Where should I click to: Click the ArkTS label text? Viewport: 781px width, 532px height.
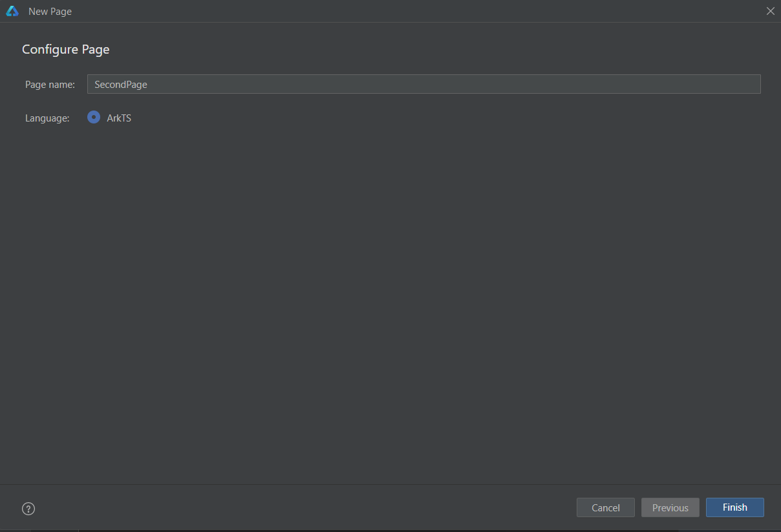pos(119,118)
